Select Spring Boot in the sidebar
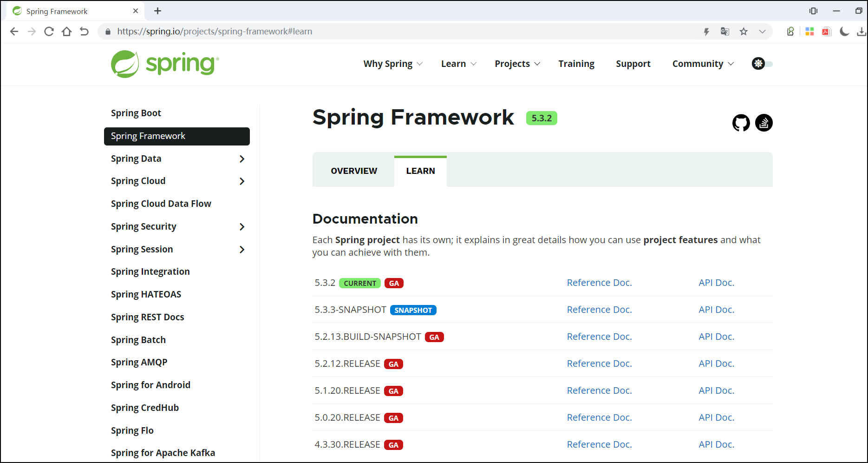Image resolution: width=868 pixels, height=463 pixels. click(136, 113)
